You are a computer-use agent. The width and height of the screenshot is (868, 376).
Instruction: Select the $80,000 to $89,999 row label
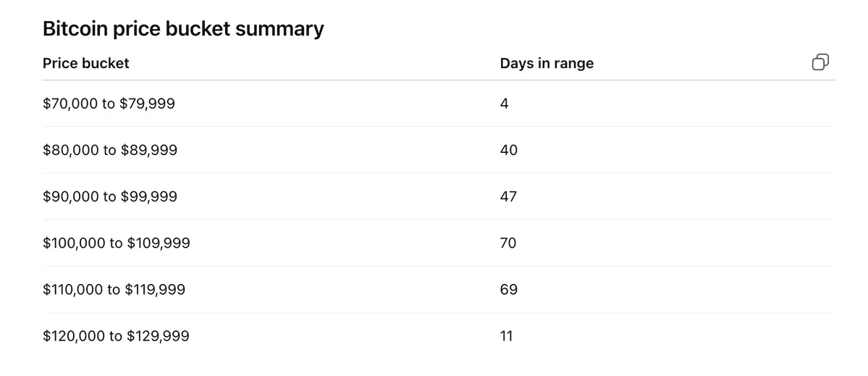(x=109, y=150)
